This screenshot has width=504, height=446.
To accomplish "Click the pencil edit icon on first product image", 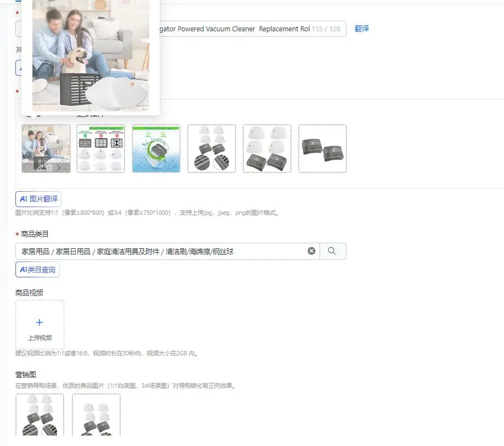I will pos(40,168).
